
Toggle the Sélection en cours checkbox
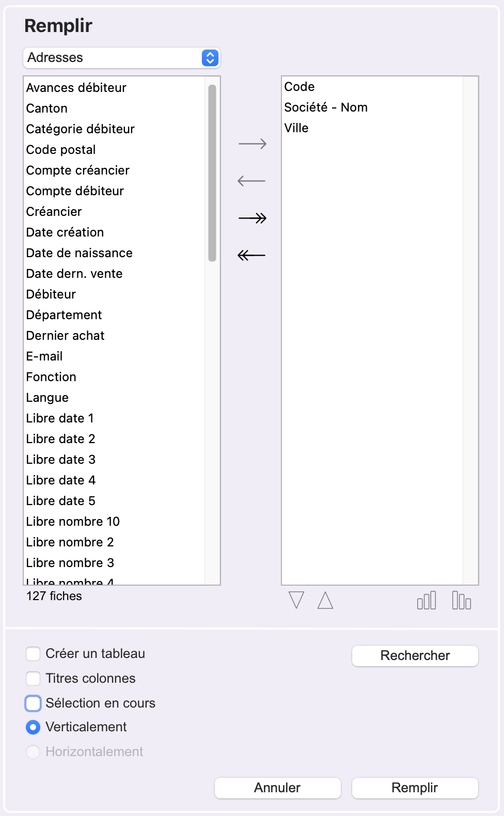[34, 703]
